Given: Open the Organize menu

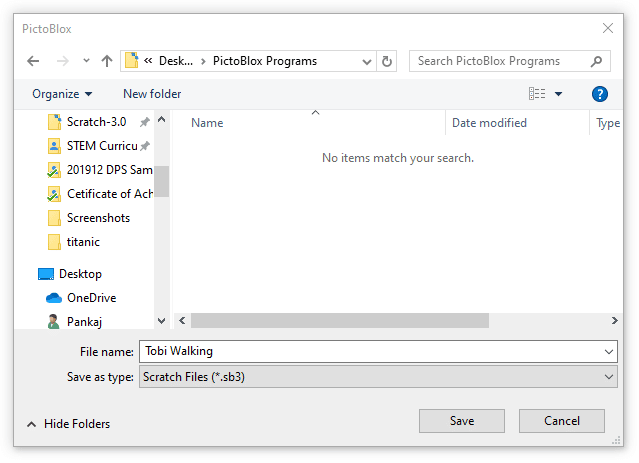Looking at the screenshot, I should 62,94.
